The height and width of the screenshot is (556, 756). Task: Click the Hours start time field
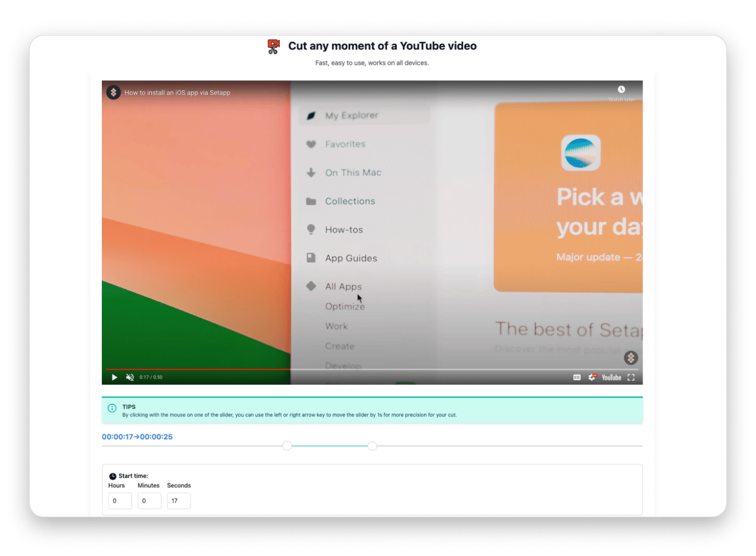tap(120, 501)
